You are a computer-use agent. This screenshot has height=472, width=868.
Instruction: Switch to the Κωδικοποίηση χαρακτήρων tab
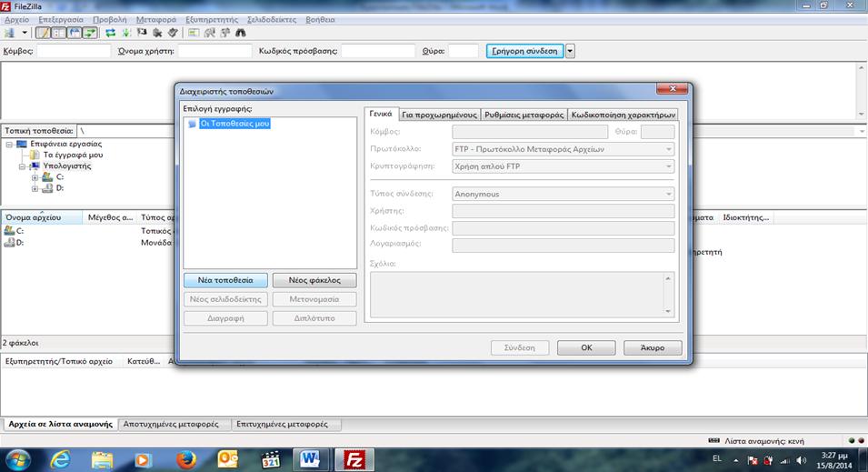tap(623, 115)
